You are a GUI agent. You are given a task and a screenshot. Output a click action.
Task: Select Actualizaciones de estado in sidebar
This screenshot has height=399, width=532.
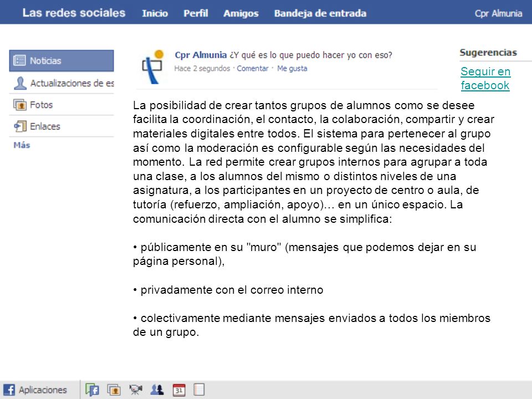[x=62, y=83]
